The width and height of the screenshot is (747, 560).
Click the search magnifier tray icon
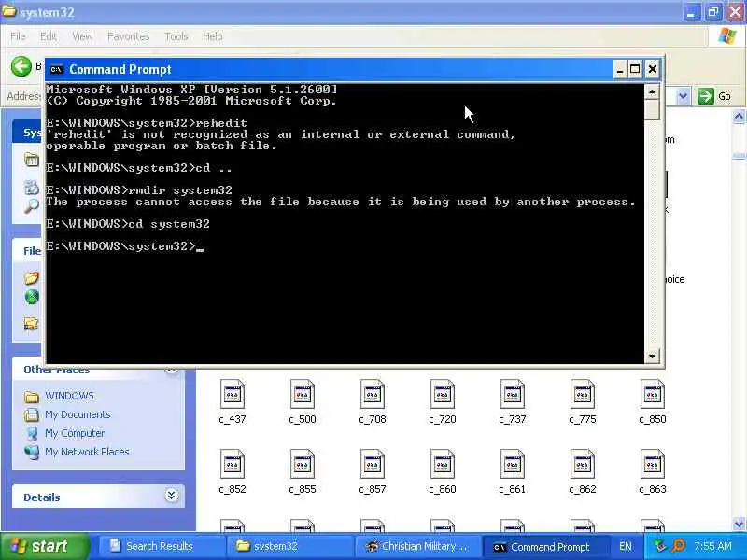[x=679, y=546]
